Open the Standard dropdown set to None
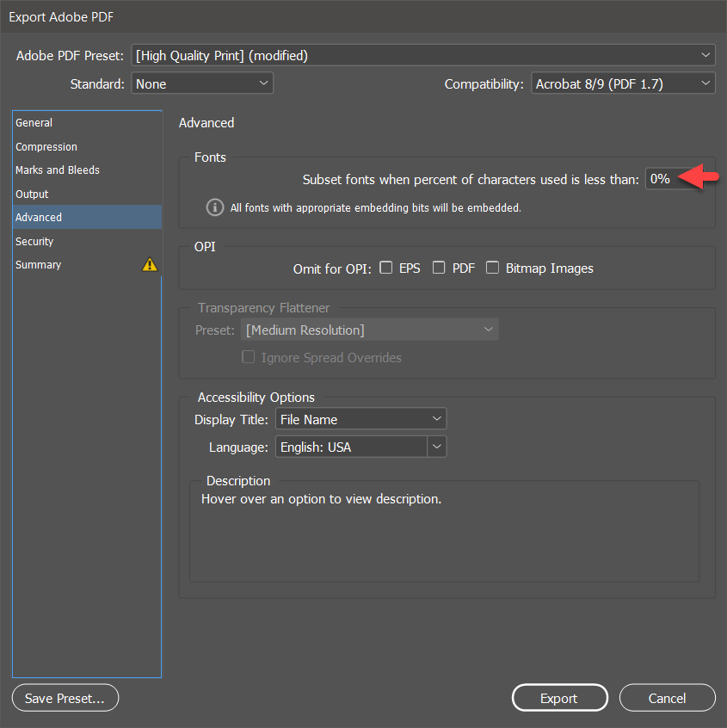This screenshot has height=728, width=727. click(x=202, y=83)
